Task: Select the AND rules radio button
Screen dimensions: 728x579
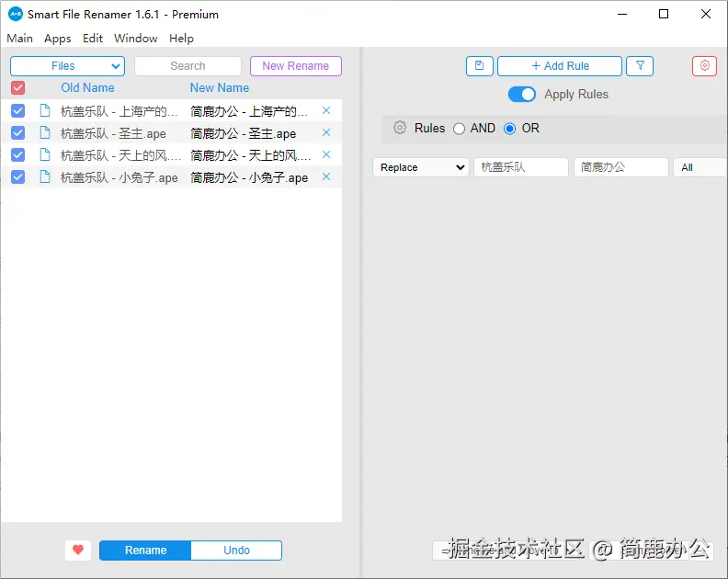Action: 459,128
